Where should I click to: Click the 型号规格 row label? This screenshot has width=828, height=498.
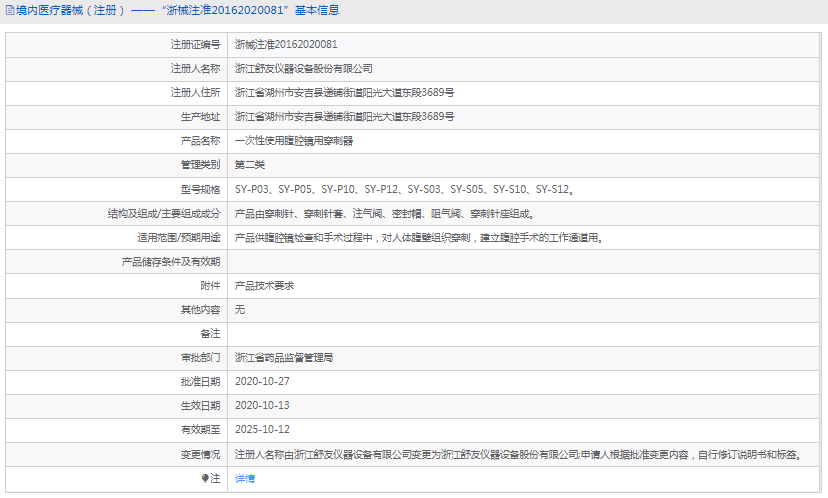(x=201, y=190)
